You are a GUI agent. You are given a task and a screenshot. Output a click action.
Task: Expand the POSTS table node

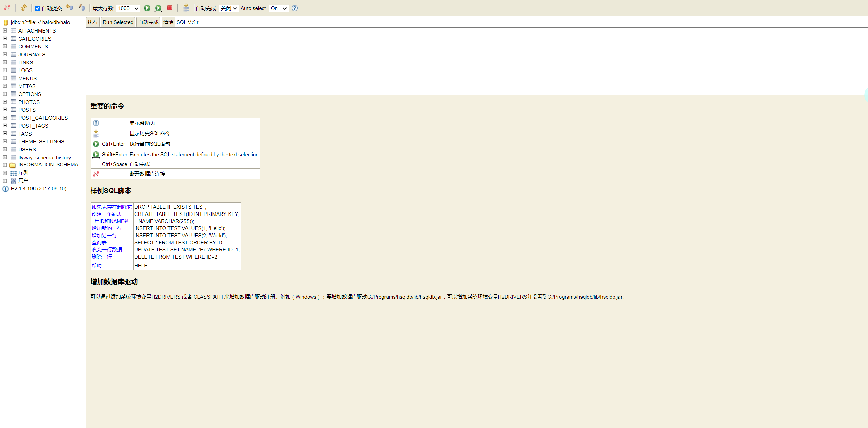(5, 110)
